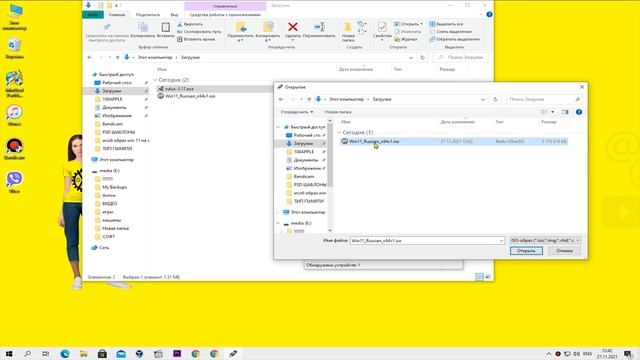Click Скопировать путь in the ribbon

[x=199, y=31]
